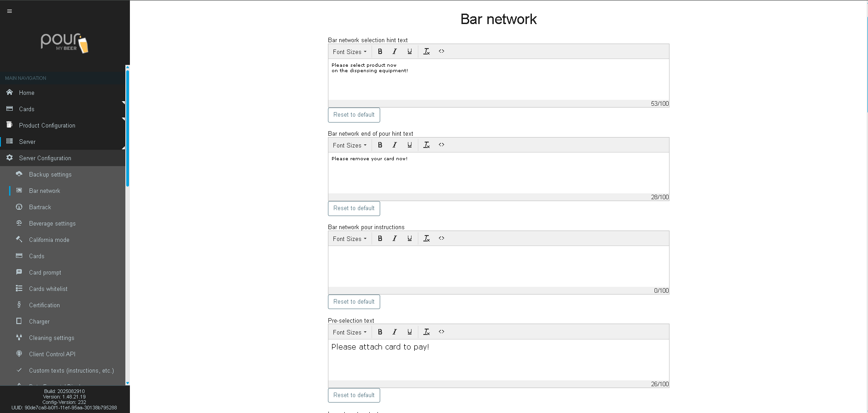
Task: Expand the Cards menu in main navigation
Action: point(27,109)
